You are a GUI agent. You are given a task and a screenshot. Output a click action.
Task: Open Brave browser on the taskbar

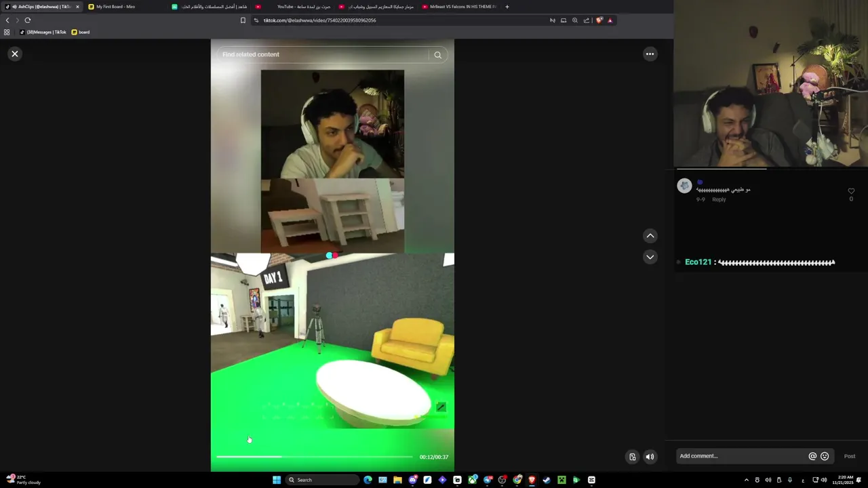point(532,480)
